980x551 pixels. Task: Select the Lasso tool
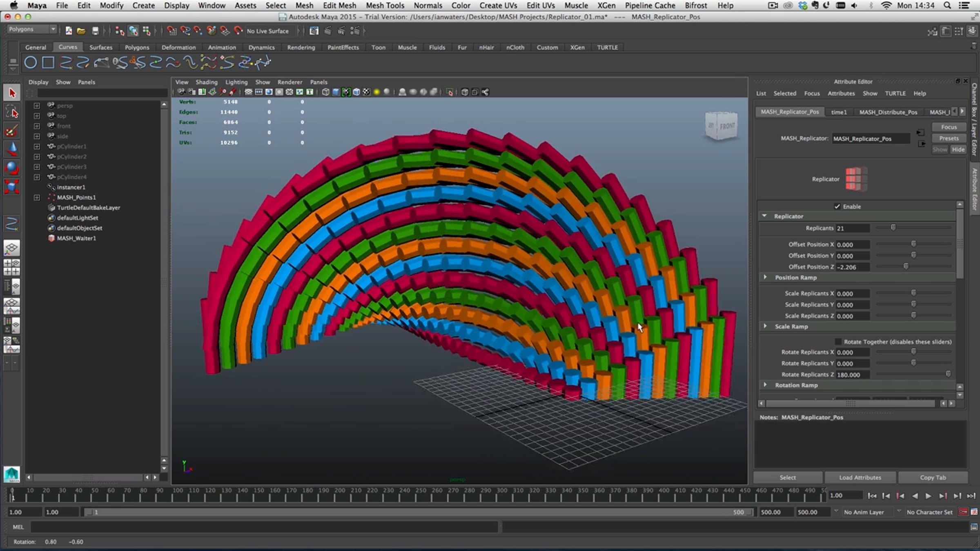point(12,112)
